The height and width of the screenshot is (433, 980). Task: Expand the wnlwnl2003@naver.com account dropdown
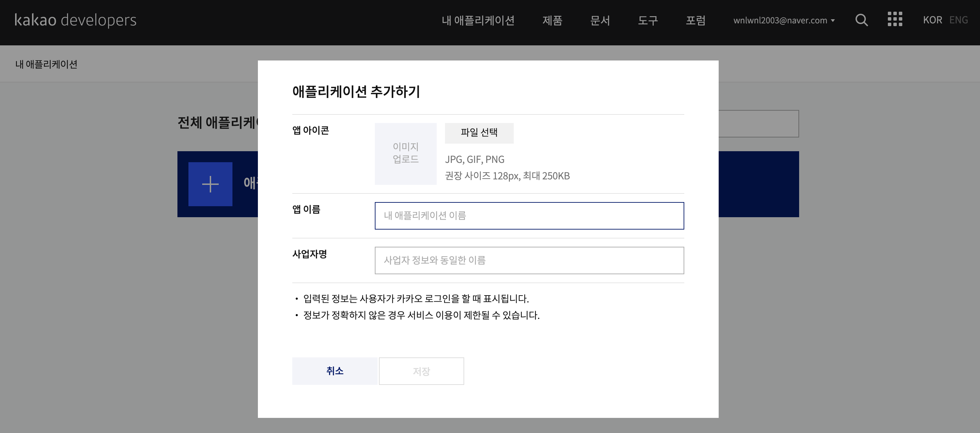(x=784, y=20)
